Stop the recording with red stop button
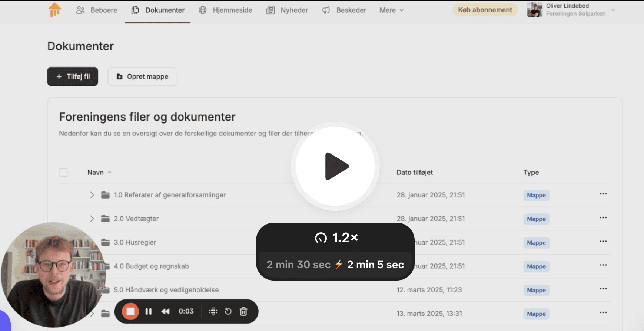The height and width of the screenshot is (331, 644). (130, 311)
